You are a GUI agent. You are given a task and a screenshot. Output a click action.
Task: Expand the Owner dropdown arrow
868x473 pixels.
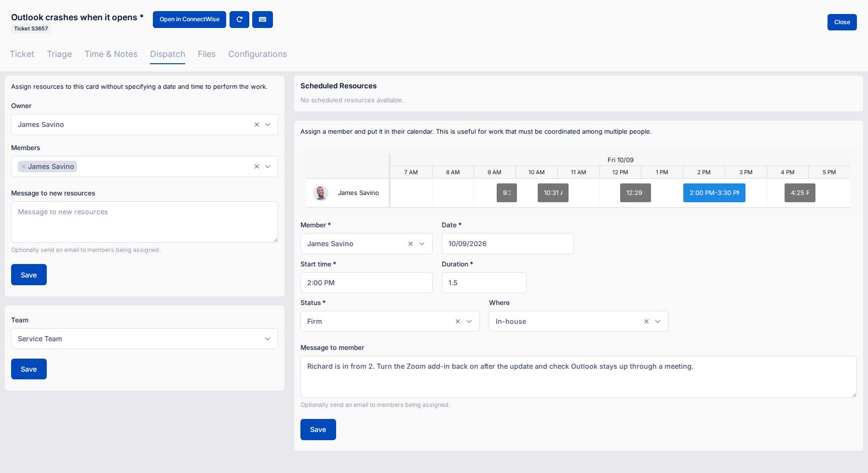[268, 125]
